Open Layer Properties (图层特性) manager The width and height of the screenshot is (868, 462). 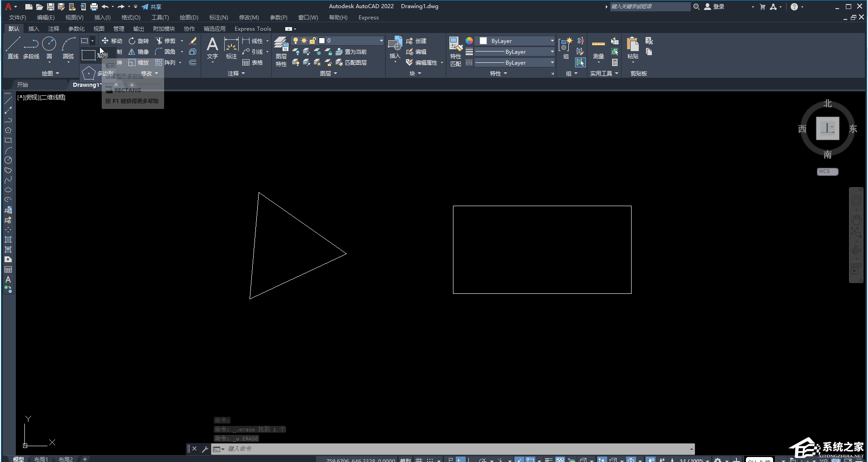tap(281, 52)
